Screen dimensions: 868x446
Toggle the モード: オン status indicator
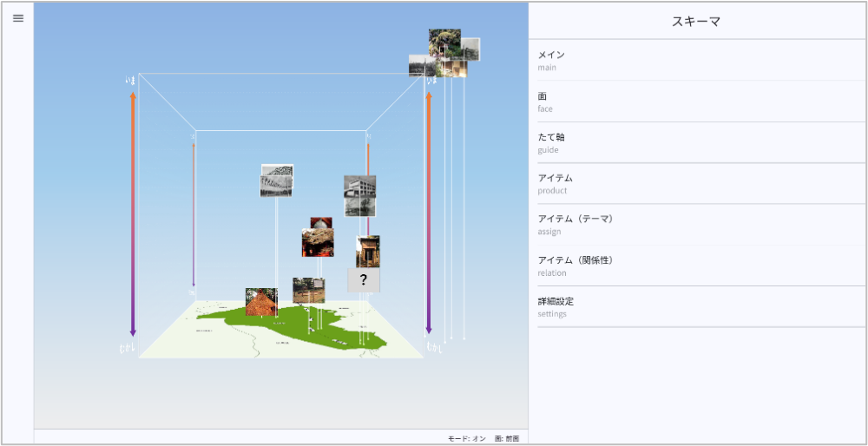point(467,439)
